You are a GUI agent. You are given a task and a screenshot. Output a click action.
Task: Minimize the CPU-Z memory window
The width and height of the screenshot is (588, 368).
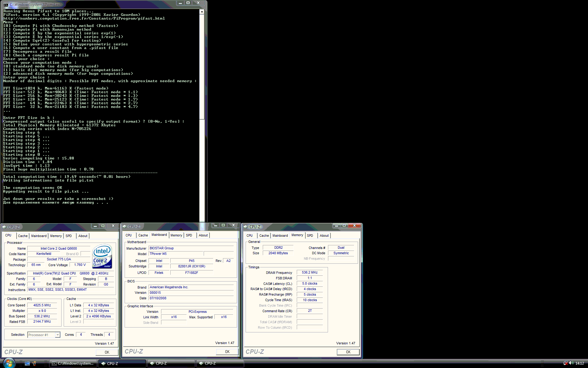click(x=337, y=226)
